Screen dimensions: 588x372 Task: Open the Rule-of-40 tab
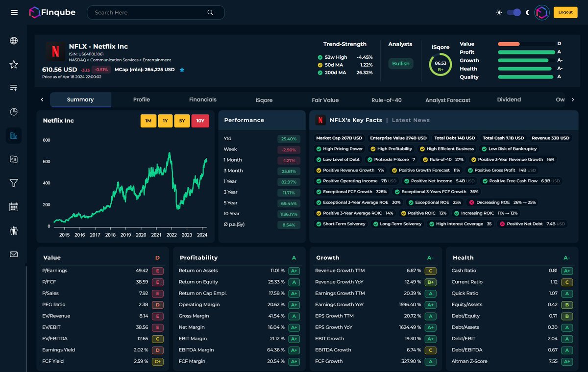click(387, 100)
